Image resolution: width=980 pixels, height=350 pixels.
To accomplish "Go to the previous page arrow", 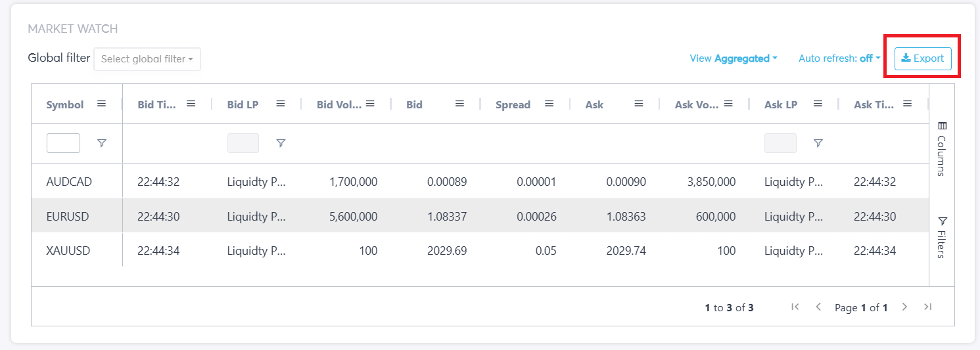I will tap(818, 307).
